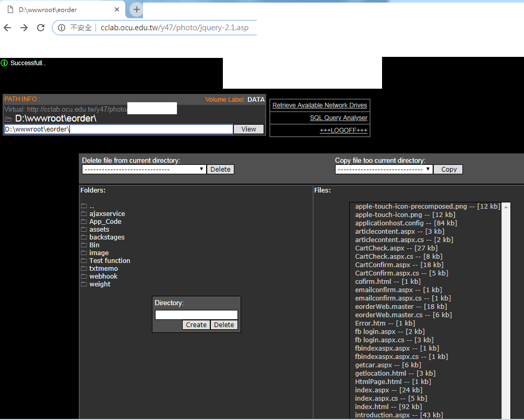Click the folder icon for txtmemo
524x420 pixels.
pos(84,269)
